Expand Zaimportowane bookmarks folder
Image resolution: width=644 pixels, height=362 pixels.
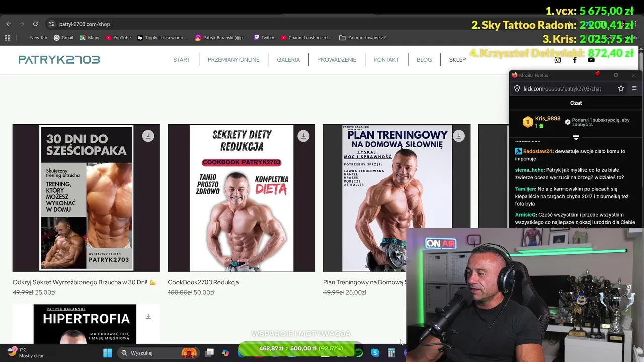coord(364,38)
